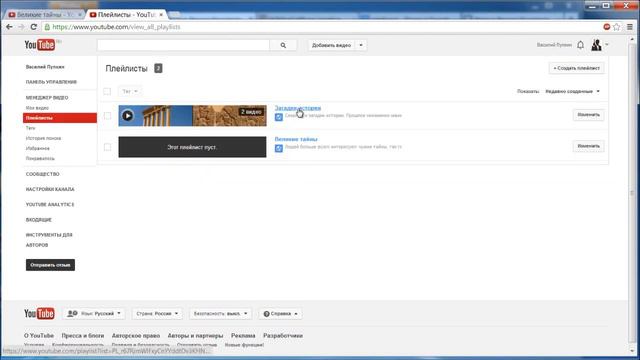640x360 pixels.
Task: Click Изменить for Великие тайны playlist
Action: click(x=588, y=146)
